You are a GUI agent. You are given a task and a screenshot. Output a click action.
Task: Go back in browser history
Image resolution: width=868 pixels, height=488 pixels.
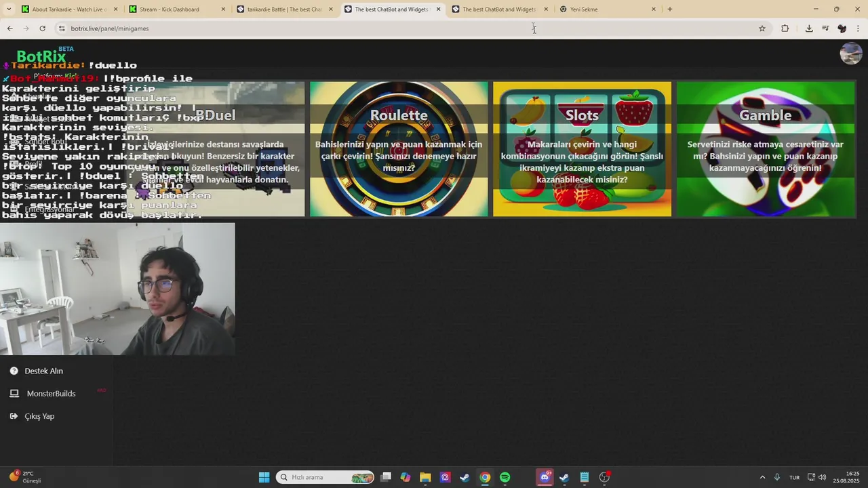(x=9, y=28)
